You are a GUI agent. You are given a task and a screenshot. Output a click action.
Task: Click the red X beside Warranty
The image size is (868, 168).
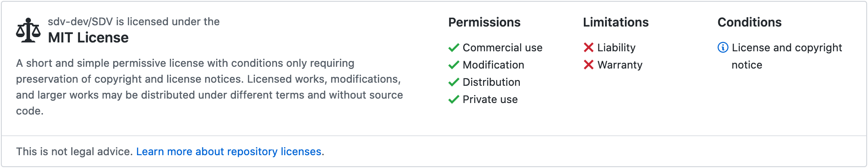589,65
